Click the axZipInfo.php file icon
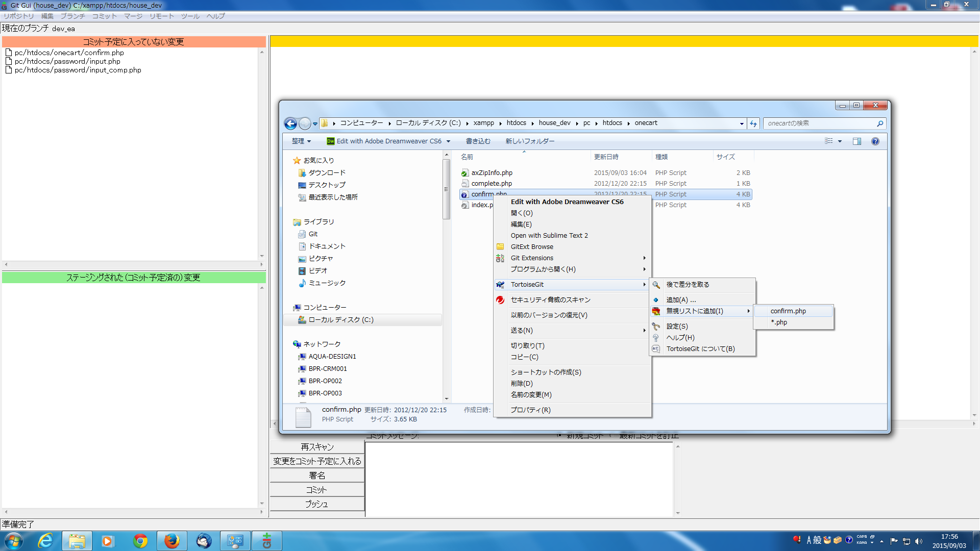980x551 pixels. pyautogui.click(x=464, y=173)
